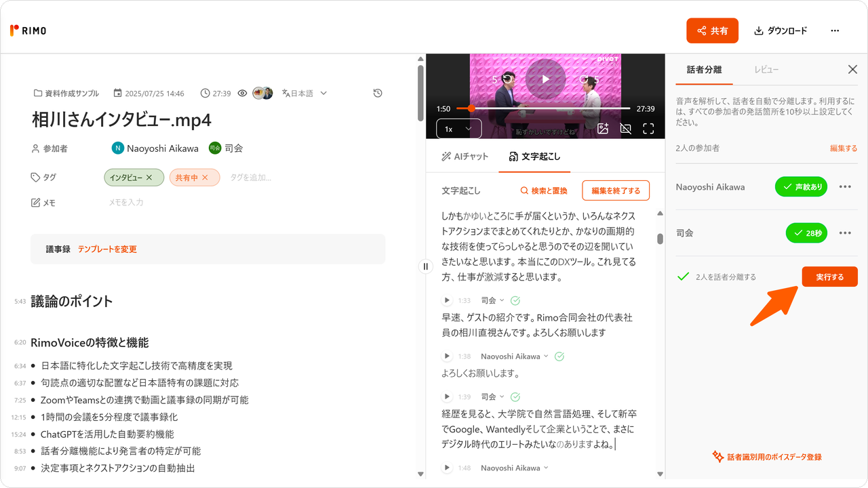Open the 司会 speaker dropdown at 1:39

click(492, 396)
